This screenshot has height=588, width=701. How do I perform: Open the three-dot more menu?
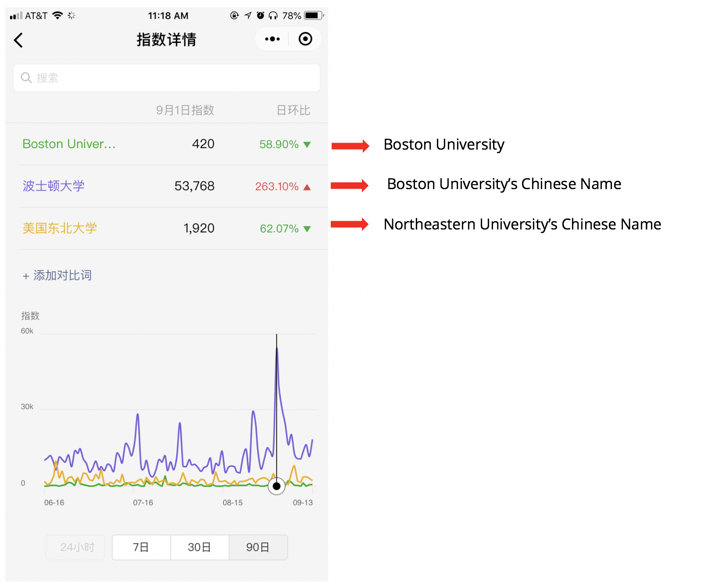click(x=272, y=39)
